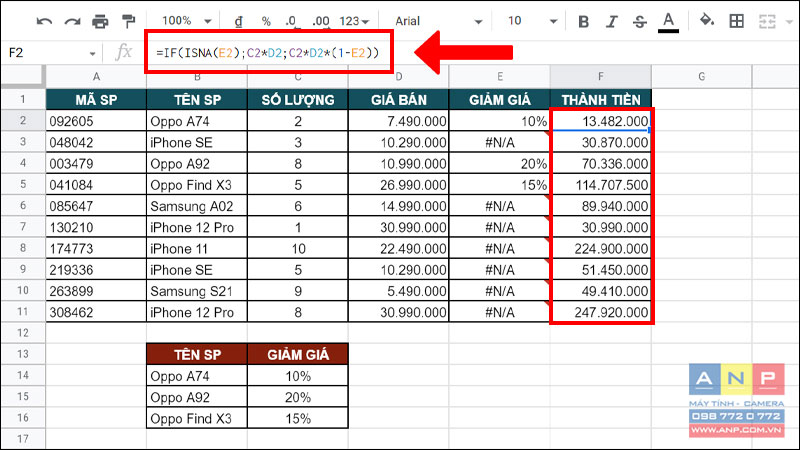Screen dimensions: 800x450
Task: Click the discount cell 10% in row 2
Action: click(x=499, y=121)
